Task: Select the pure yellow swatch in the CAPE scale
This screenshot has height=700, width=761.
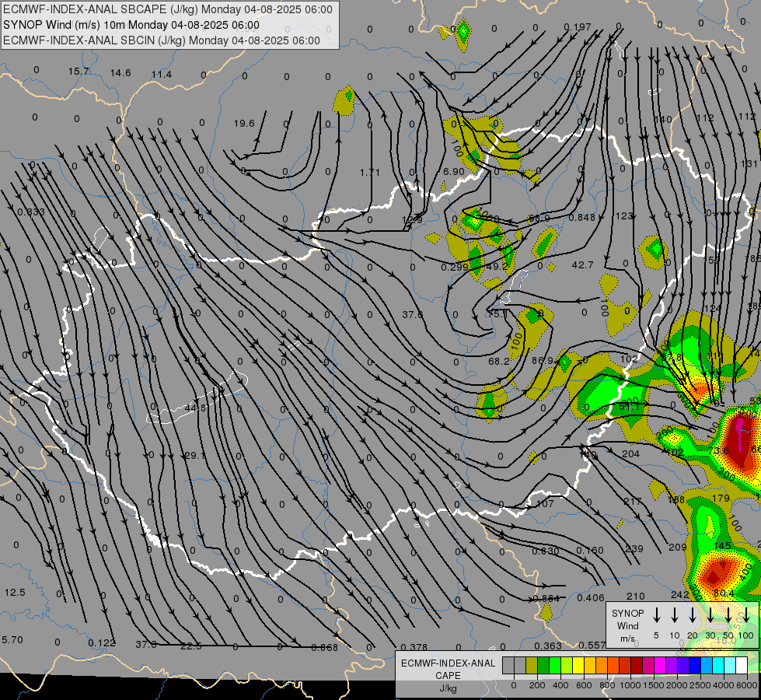Action: [x=578, y=665]
